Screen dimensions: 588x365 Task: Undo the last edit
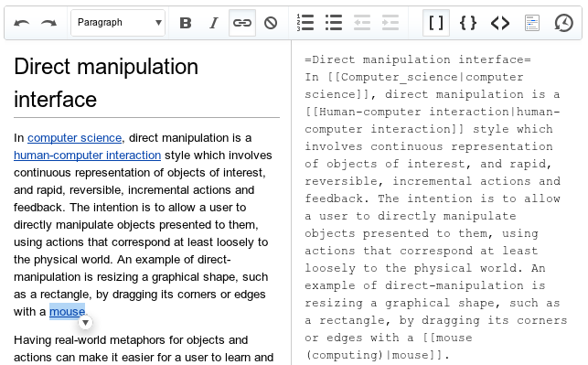[21, 23]
